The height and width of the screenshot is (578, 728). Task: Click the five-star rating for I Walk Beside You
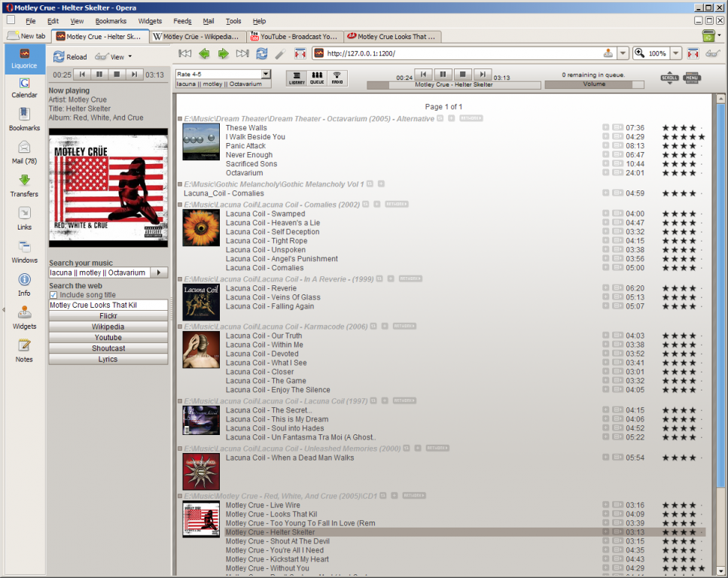[684, 137]
